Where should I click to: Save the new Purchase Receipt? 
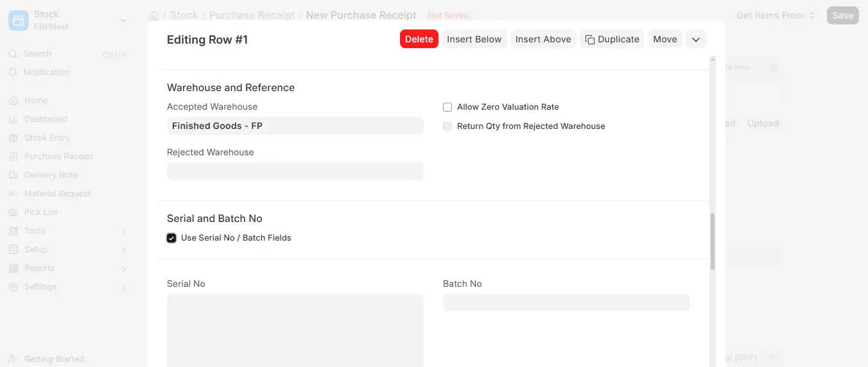(x=843, y=15)
